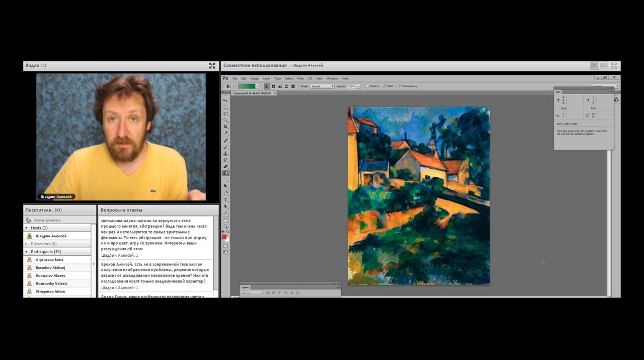Select the Clone Stamp tool
This screenshot has height=360, width=644.
225,154
